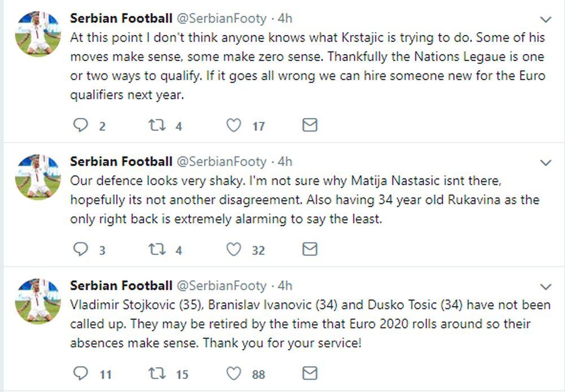Share the Nastasic tweet by message
The height and width of the screenshot is (392, 565).
point(310,249)
